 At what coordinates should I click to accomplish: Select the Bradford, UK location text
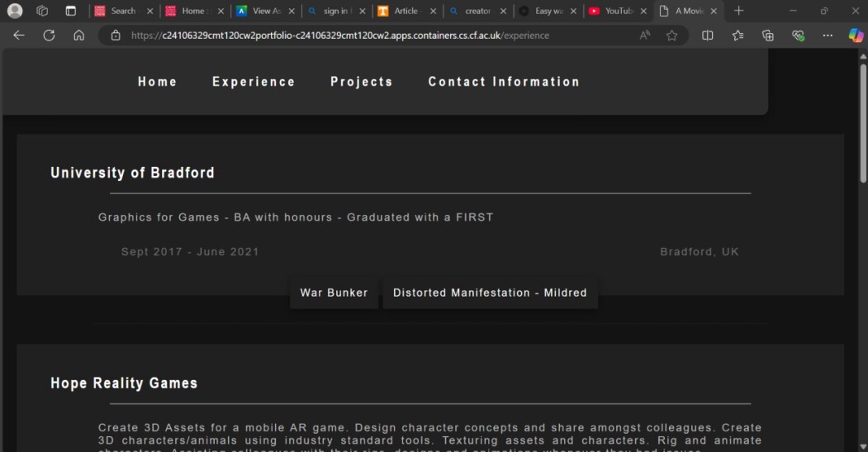700,251
